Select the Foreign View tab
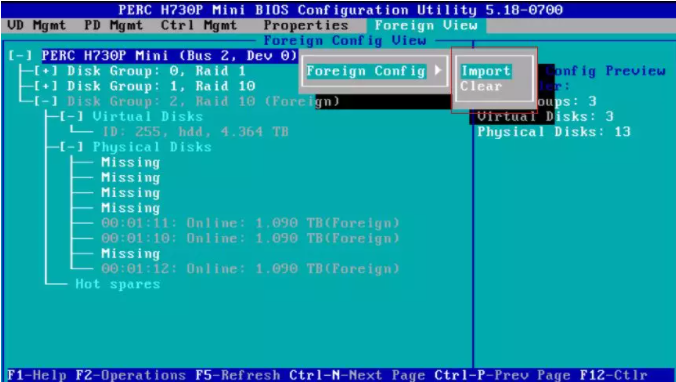The image size is (676, 382). point(426,25)
